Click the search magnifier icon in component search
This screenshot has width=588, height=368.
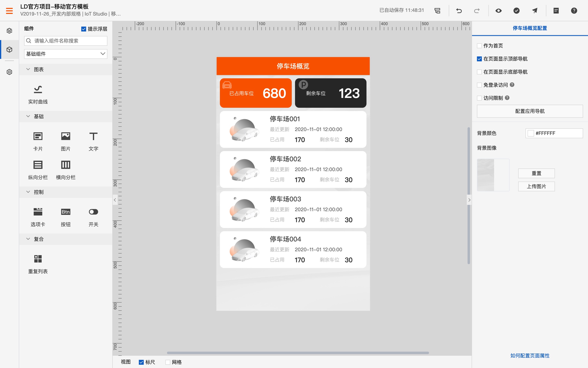tap(29, 41)
